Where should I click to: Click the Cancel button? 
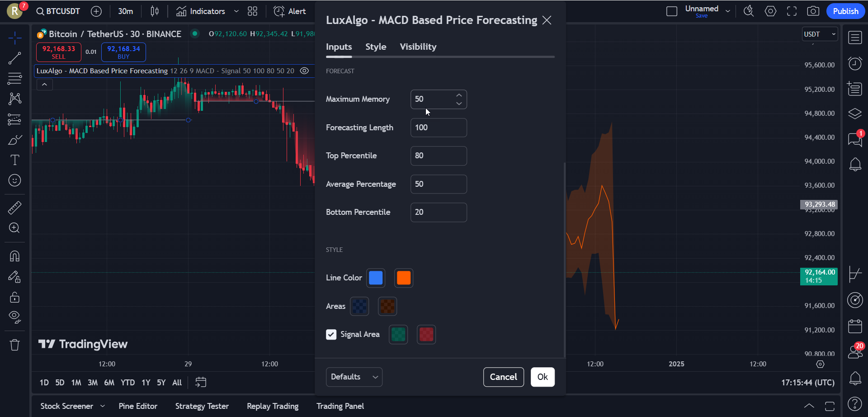click(503, 377)
